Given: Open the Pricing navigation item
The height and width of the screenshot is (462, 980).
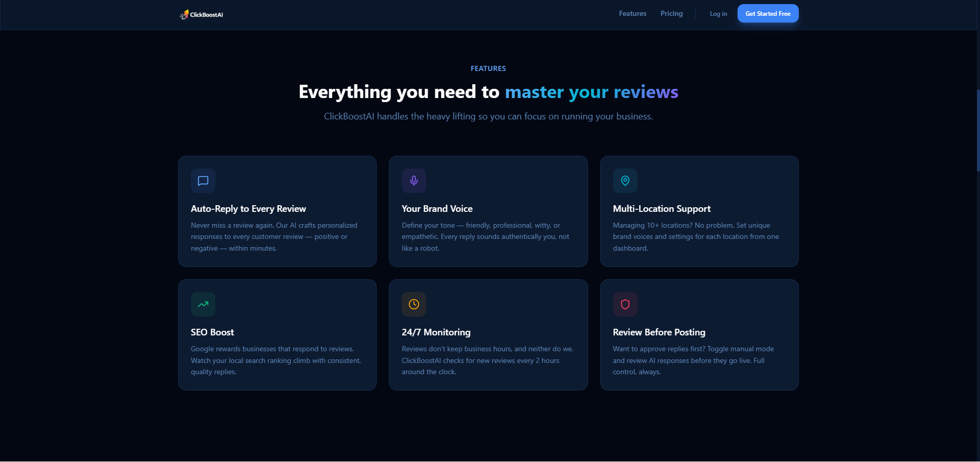Looking at the screenshot, I should coord(671,13).
